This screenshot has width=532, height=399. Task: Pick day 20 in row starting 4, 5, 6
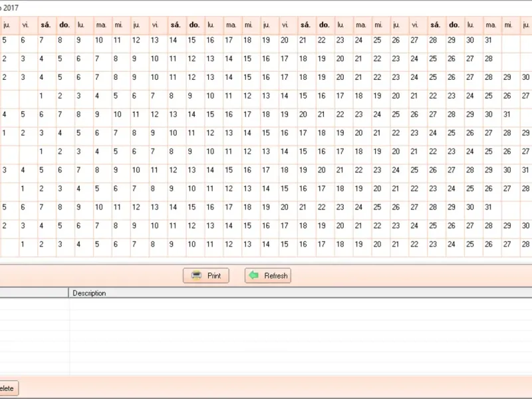point(303,114)
